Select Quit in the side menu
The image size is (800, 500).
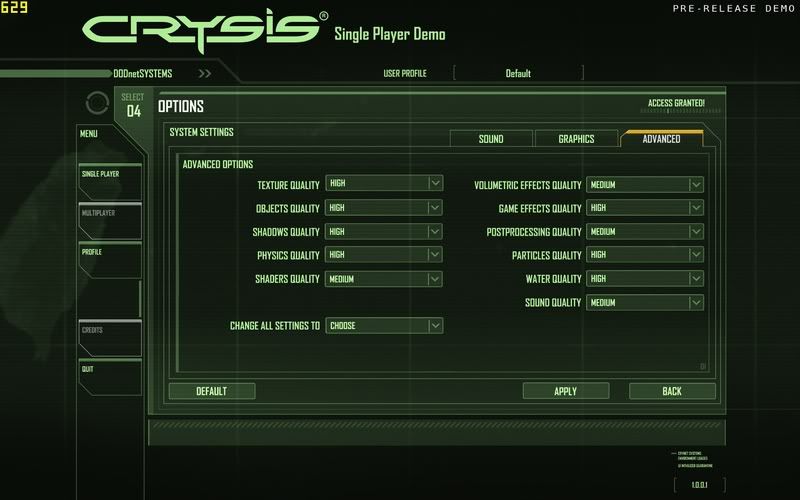110,378
